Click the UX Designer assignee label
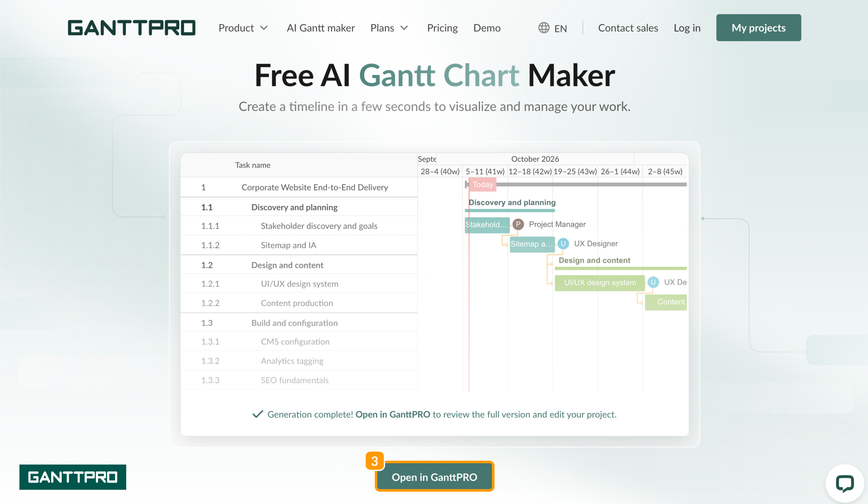Viewport: 868px width, 504px height. (595, 244)
